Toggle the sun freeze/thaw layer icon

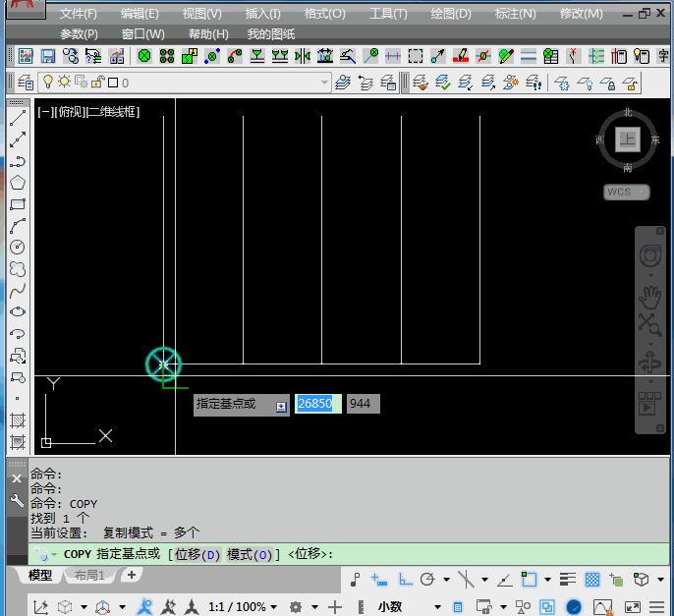[x=64, y=83]
